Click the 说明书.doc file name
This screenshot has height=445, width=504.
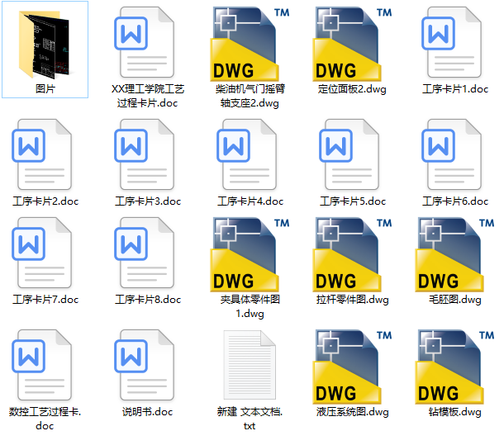pos(148,412)
